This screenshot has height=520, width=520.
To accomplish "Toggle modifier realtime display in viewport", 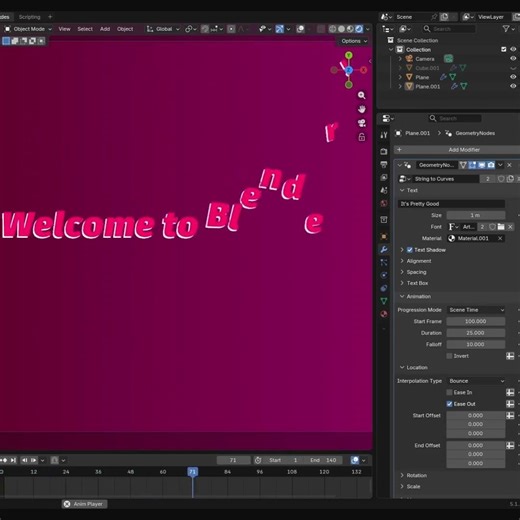I will tap(482, 165).
